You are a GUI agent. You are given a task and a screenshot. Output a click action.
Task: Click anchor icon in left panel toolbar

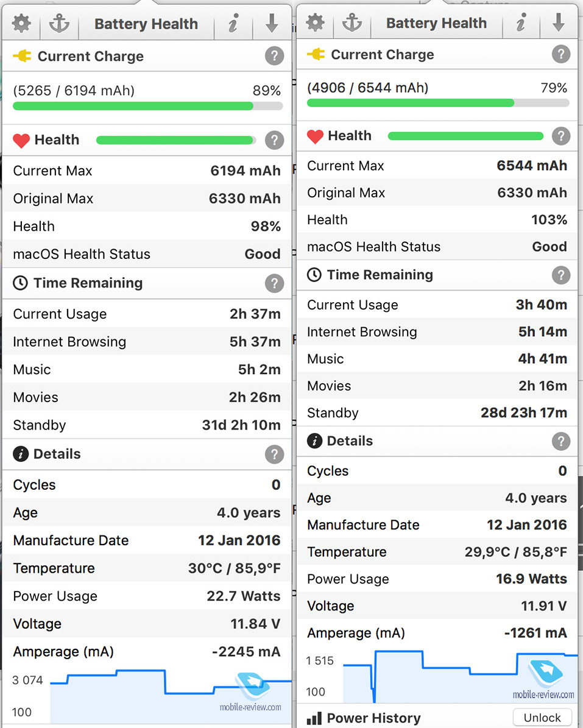pyautogui.click(x=60, y=23)
